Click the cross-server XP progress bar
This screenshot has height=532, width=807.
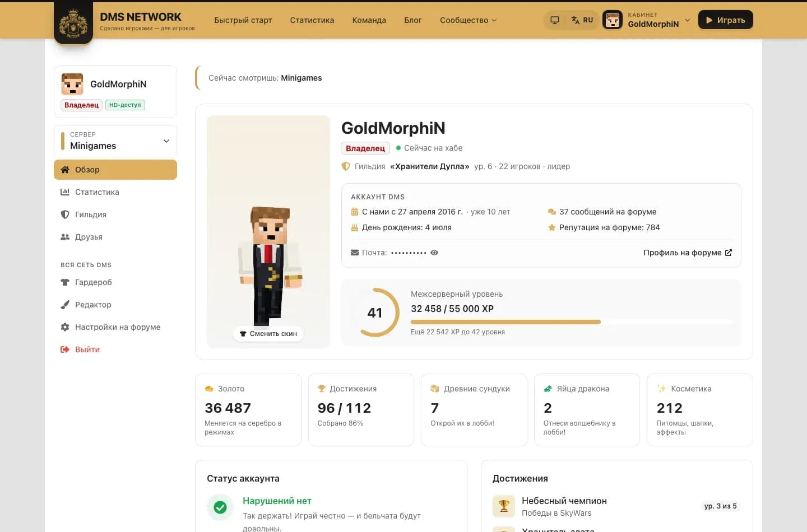[x=571, y=322]
